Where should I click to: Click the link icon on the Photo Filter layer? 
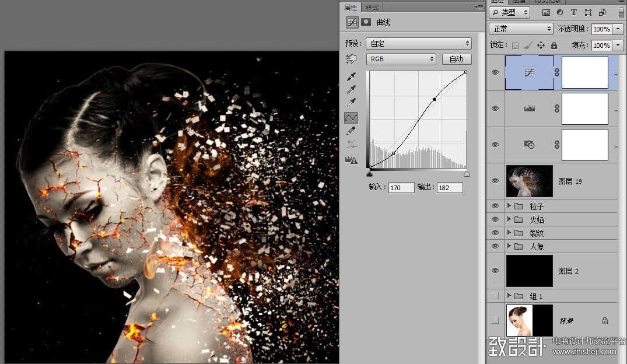tap(557, 145)
